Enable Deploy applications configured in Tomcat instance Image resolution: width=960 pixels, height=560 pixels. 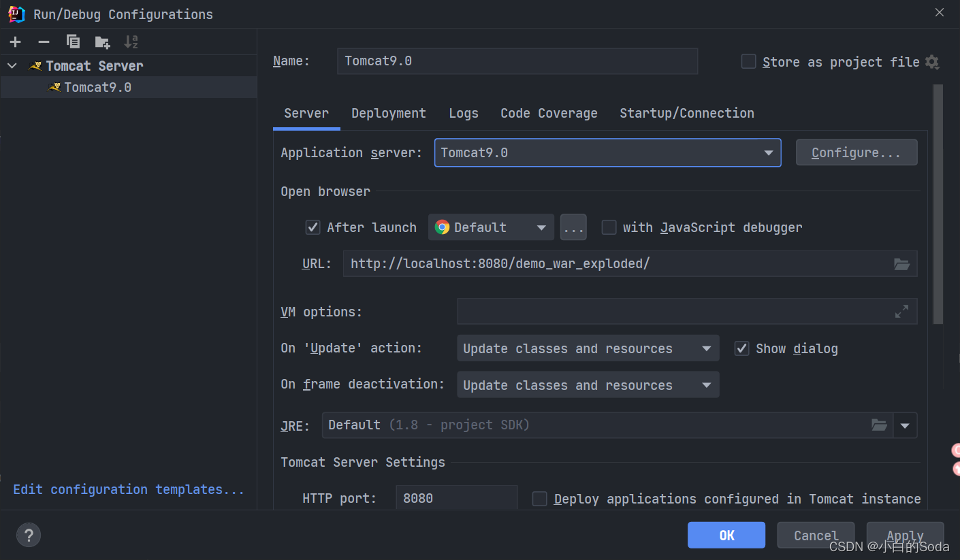539,499
